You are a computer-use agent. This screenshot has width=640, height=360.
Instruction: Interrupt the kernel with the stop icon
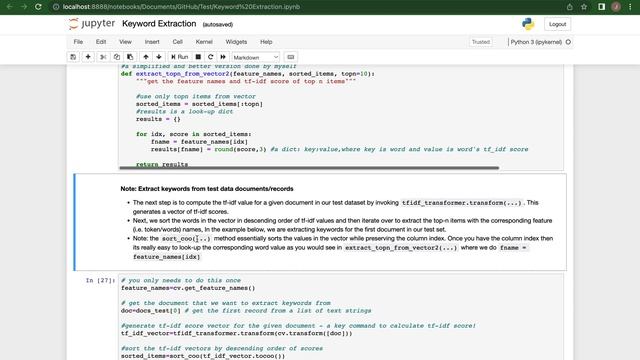pyautogui.click(x=198, y=57)
